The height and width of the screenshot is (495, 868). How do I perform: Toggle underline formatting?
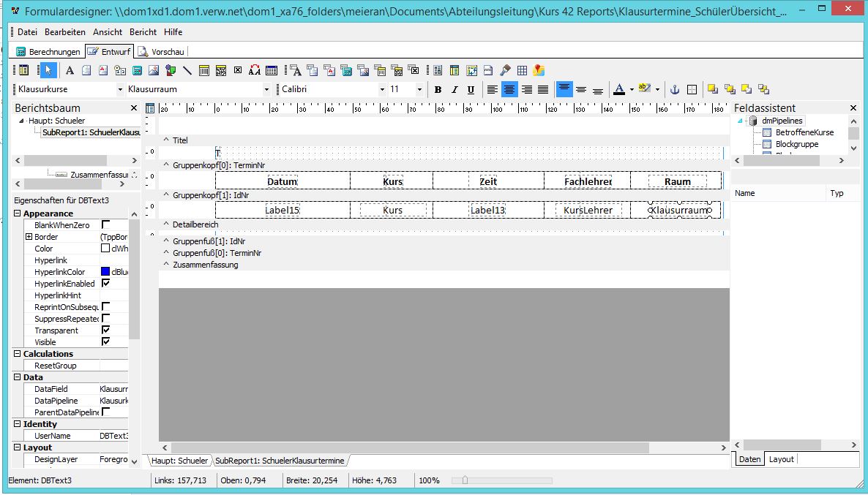tap(471, 89)
